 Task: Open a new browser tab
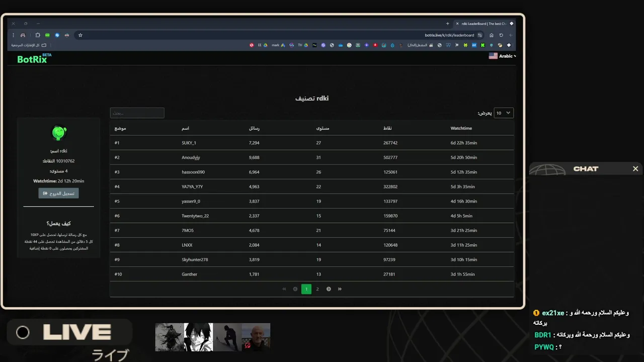(x=448, y=24)
